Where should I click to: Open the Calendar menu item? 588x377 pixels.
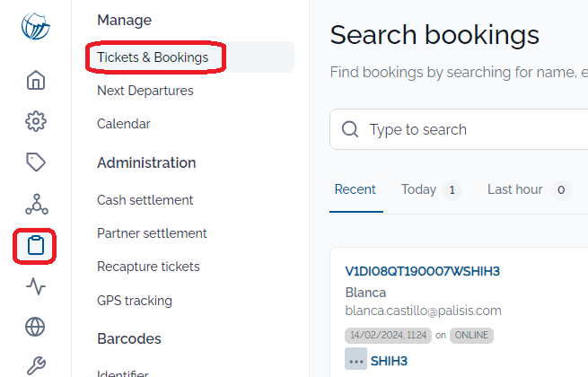tap(124, 124)
